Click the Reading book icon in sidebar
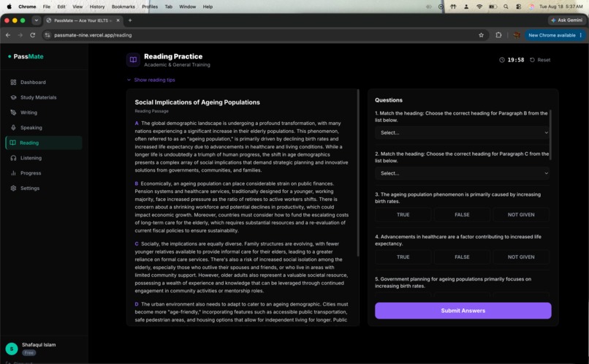 (x=12, y=143)
